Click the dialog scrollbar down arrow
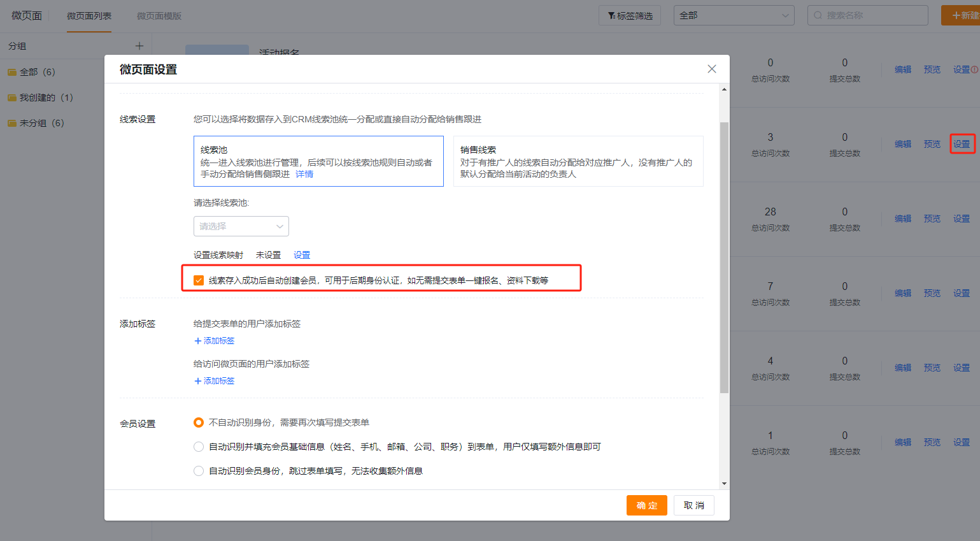Image resolution: width=980 pixels, height=541 pixels. point(724,484)
